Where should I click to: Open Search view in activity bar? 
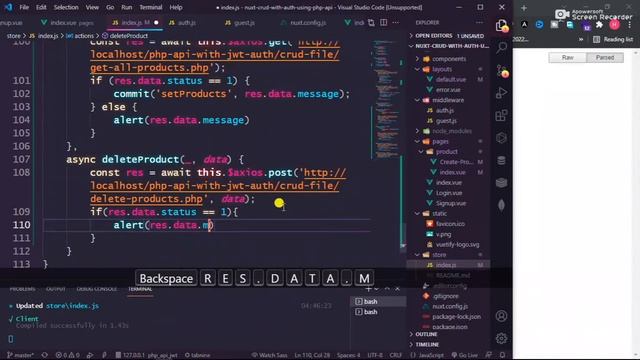502,48
